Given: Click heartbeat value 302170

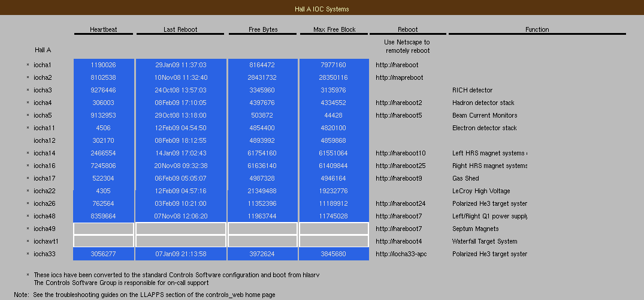Looking at the screenshot, I should 104,140.
